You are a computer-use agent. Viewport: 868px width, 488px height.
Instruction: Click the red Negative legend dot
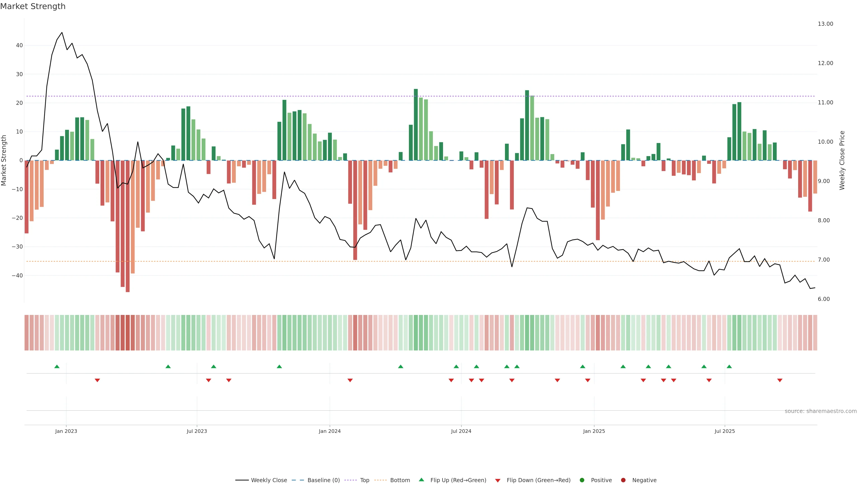click(623, 480)
